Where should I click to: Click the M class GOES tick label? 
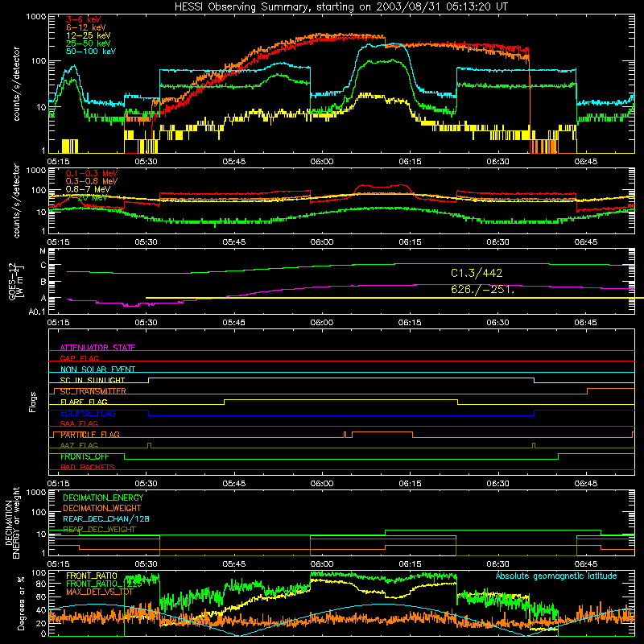pos(43,251)
